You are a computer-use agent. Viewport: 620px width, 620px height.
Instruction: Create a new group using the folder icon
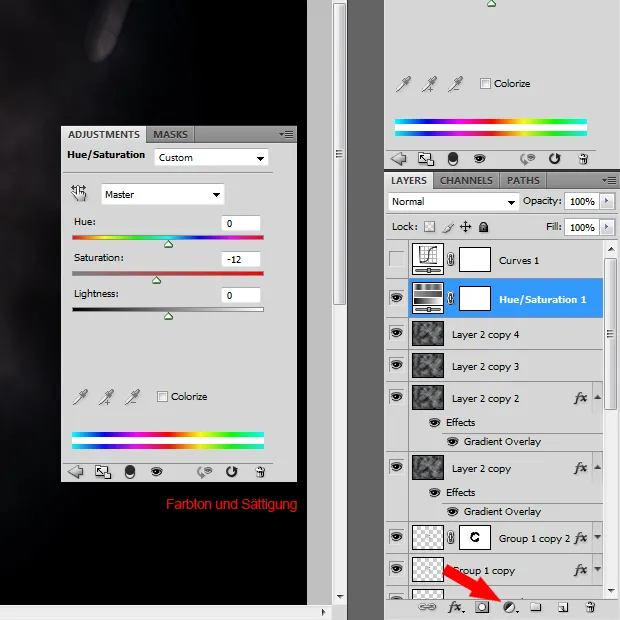(x=536, y=607)
